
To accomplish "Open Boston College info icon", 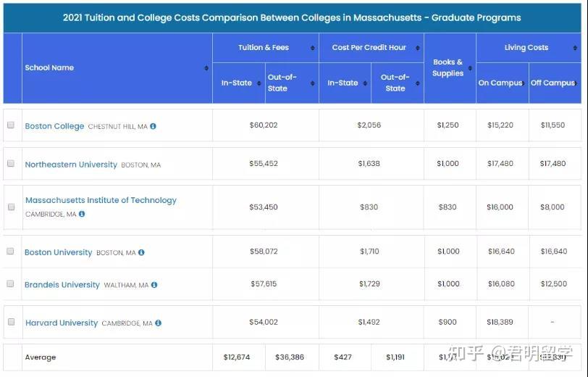I will click(x=153, y=126).
